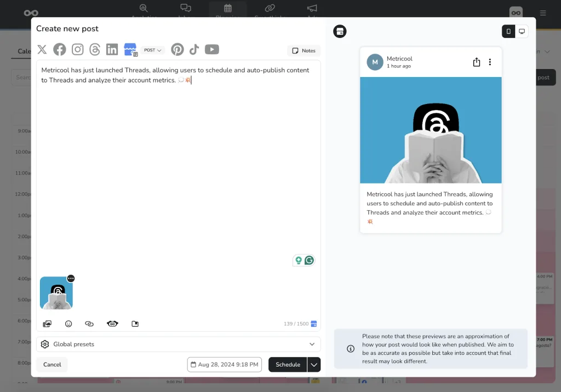Click the Google Business preview network icon

click(x=340, y=31)
